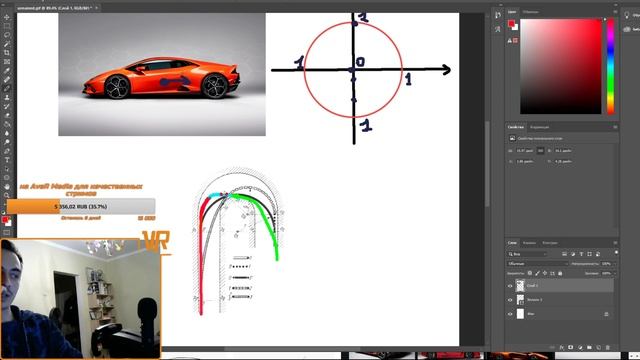Open the History collapsed panel icon
This screenshot has width=640, height=360.
498,16
